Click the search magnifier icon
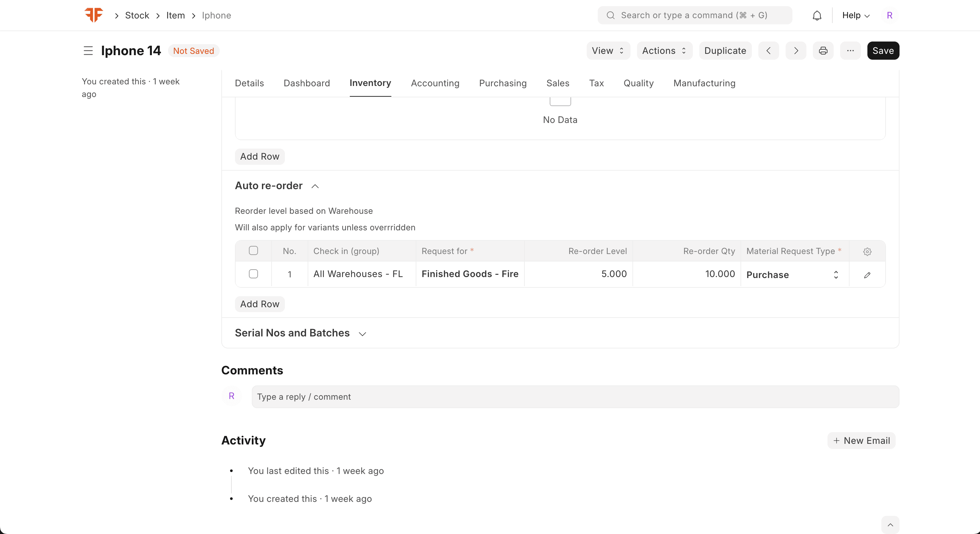 [611, 16]
